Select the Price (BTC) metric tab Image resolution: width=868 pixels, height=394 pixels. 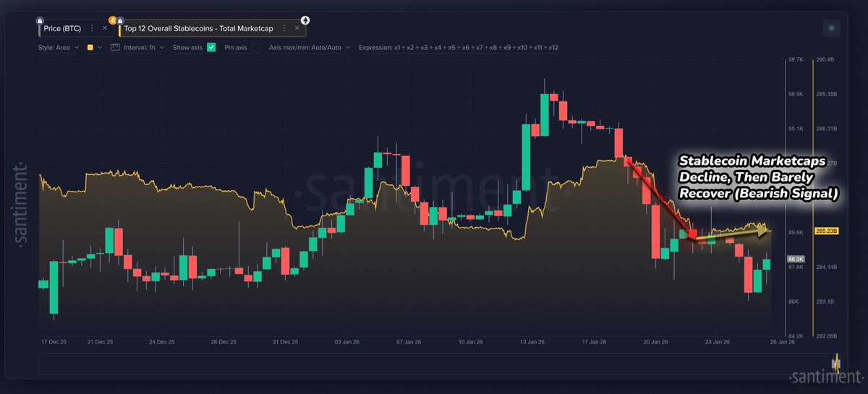coord(61,28)
